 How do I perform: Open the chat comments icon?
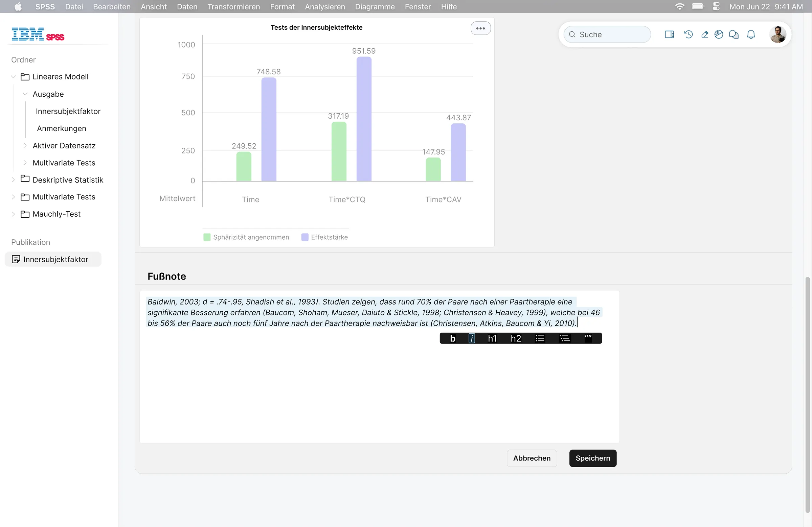[x=734, y=34]
